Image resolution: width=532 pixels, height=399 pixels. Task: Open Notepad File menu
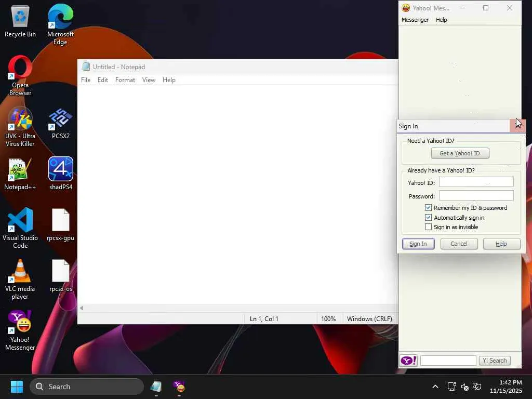coord(86,80)
